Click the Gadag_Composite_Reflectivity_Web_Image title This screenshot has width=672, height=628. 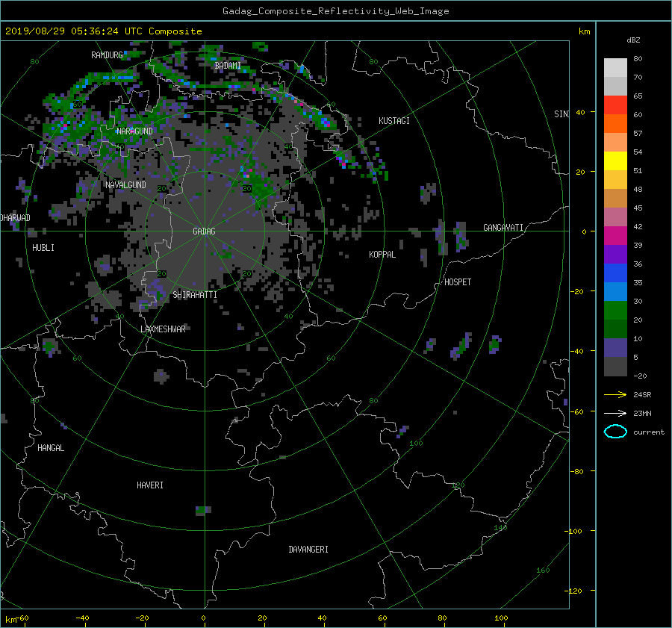pos(335,11)
